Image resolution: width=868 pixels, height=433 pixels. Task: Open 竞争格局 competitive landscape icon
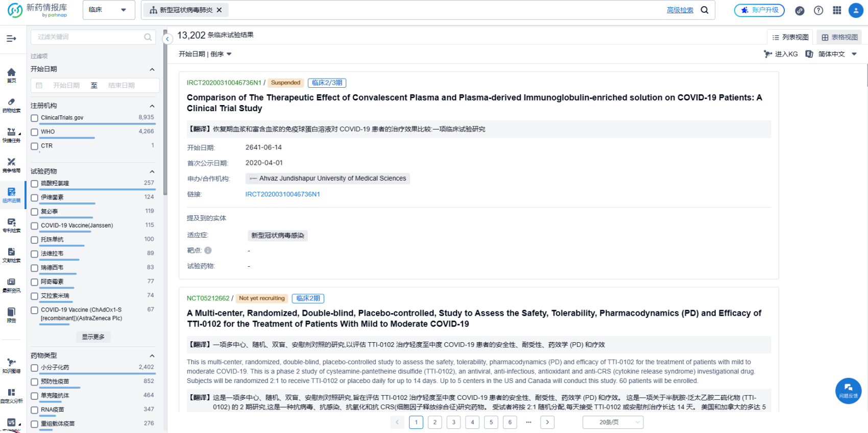(11, 165)
